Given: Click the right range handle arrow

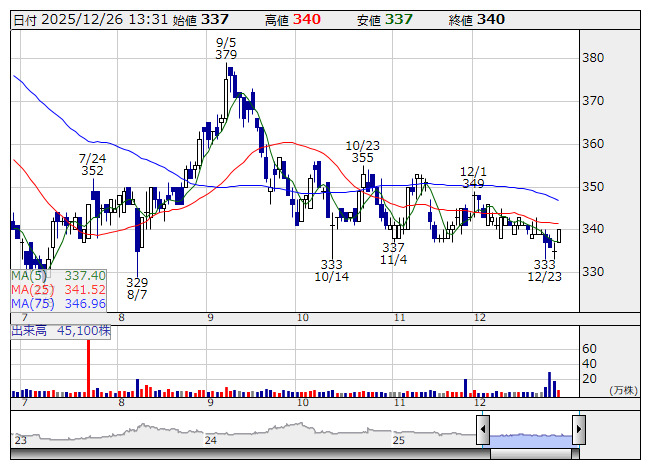Looking at the screenshot, I should pos(578,431).
